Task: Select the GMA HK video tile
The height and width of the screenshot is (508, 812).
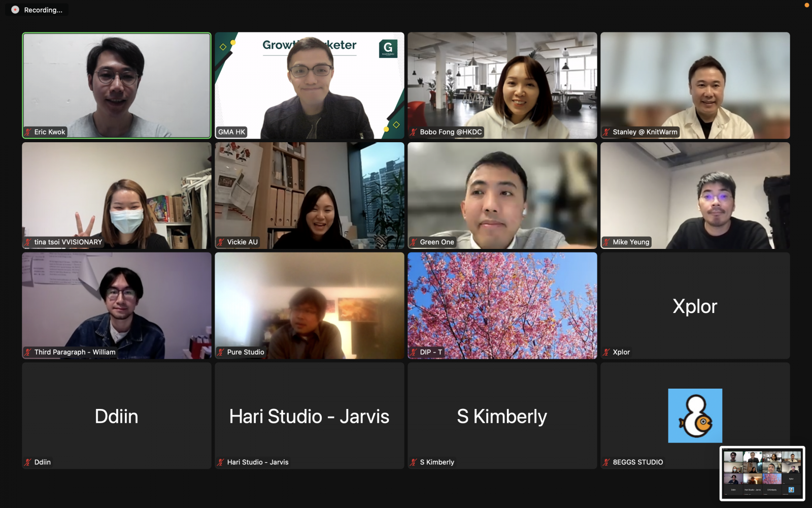Action: [x=310, y=85]
